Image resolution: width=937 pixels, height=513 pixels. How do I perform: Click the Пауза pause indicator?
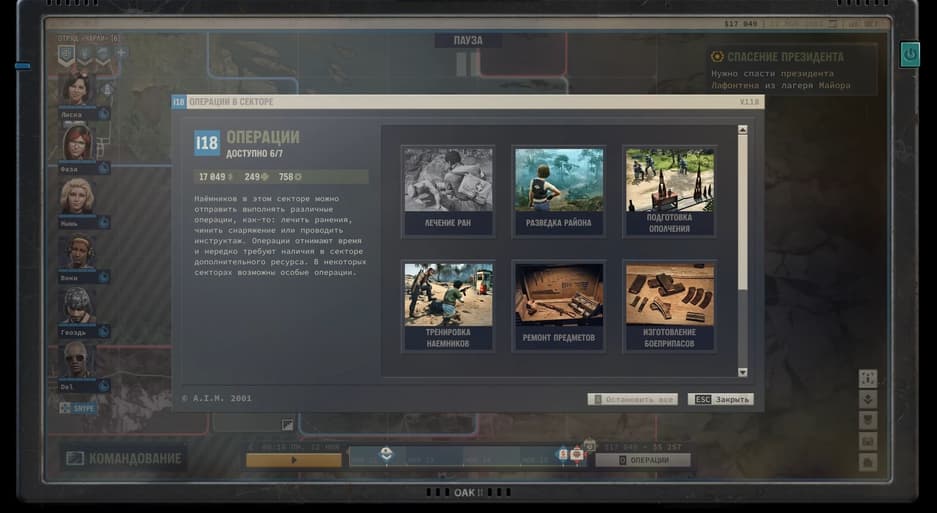tap(468, 41)
